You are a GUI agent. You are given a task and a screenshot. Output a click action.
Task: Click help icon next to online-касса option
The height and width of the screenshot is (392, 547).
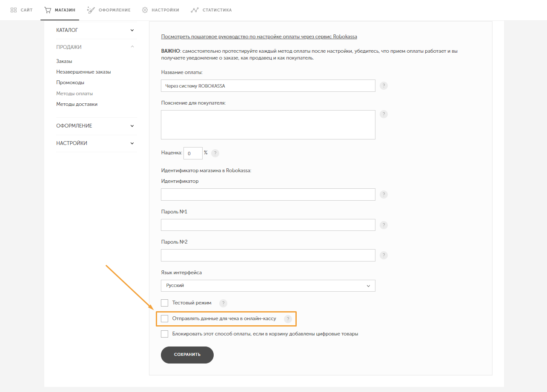click(x=288, y=319)
